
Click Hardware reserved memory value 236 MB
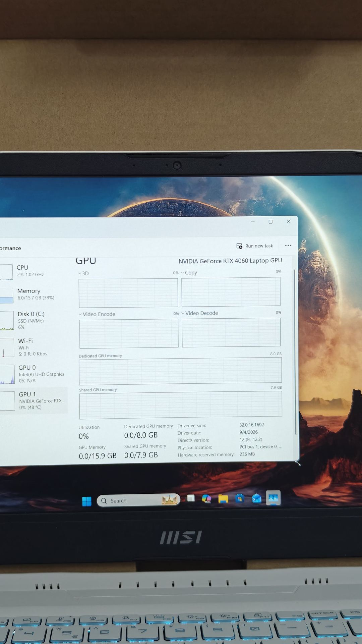coord(247,454)
